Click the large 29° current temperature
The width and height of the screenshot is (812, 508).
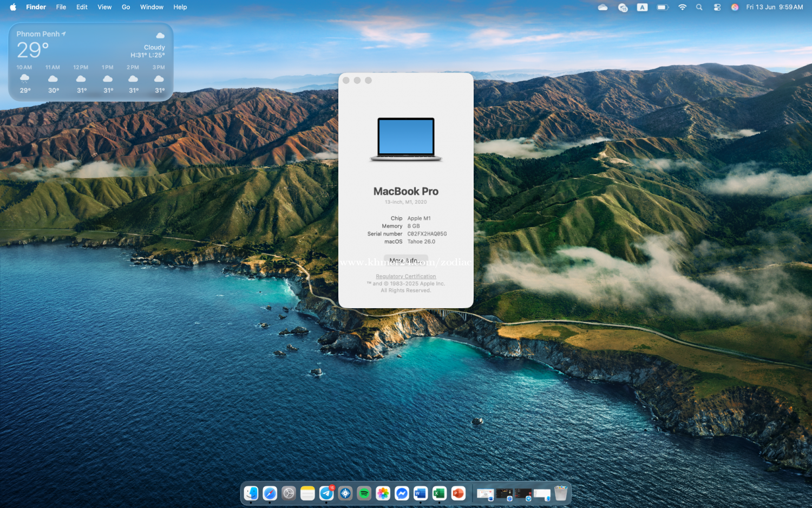(32, 50)
